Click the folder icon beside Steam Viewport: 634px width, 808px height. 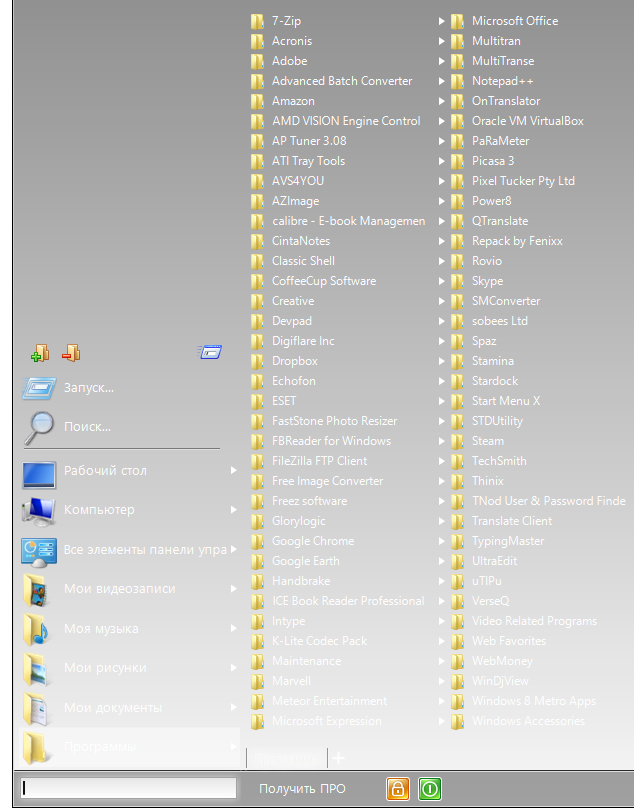point(457,441)
